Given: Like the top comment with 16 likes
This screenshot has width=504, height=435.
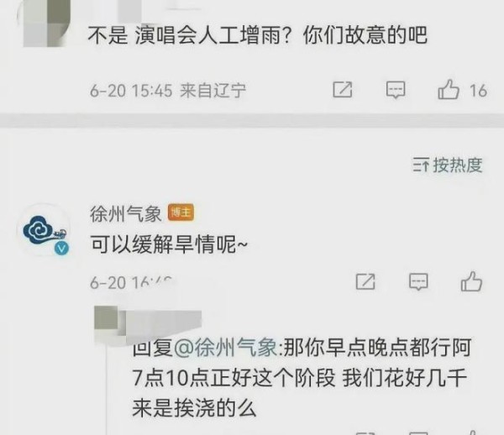Looking at the screenshot, I should point(449,90).
